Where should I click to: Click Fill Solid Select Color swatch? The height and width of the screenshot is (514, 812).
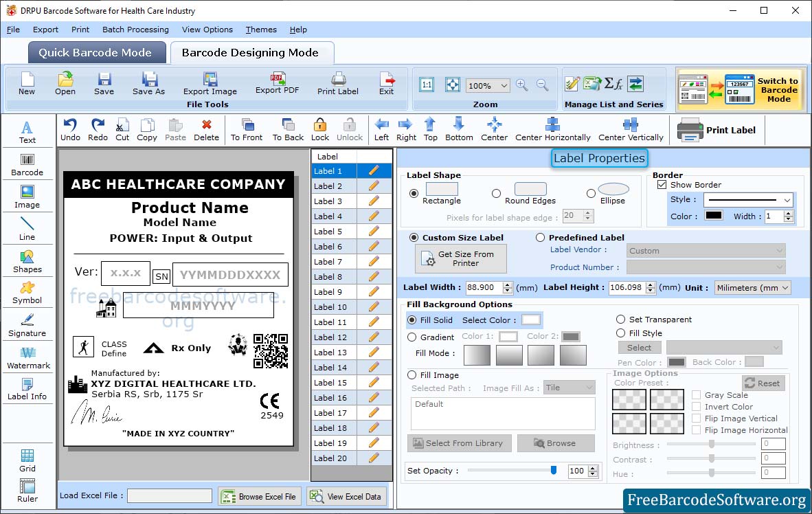[x=531, y=320]
